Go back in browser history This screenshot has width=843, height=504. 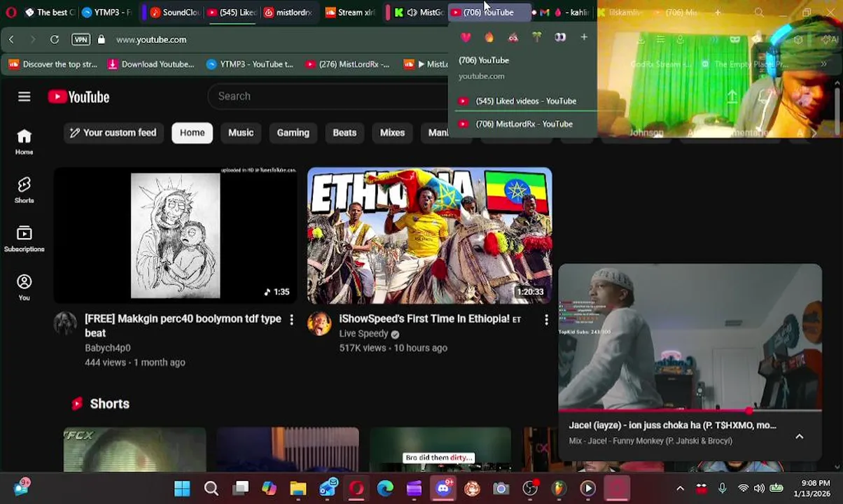pos(11,39)
